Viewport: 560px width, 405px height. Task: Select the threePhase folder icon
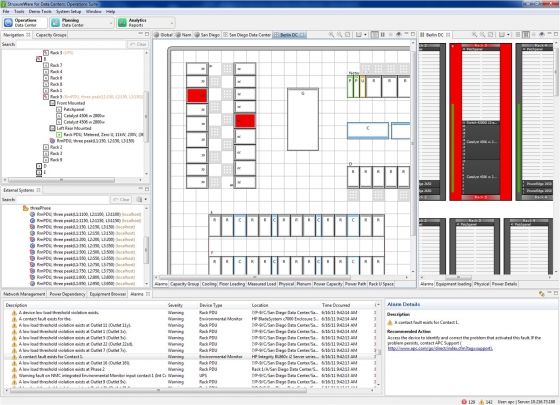pyautogui.click(x=26, y=208)
